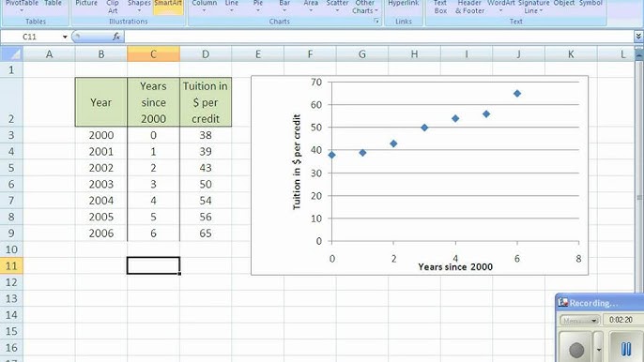Click the highlighted SmartArt button
Screen dimensions: 644x362
click(168, 7)
